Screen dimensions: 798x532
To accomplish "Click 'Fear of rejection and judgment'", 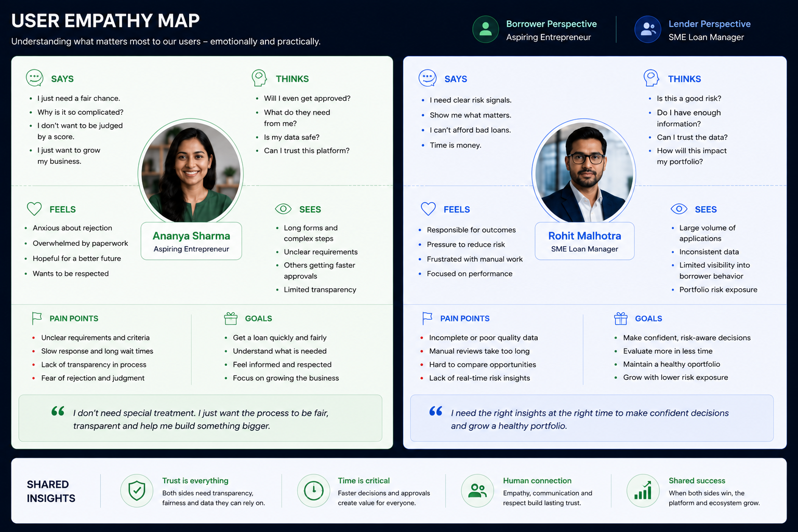I will click(93, 378).
